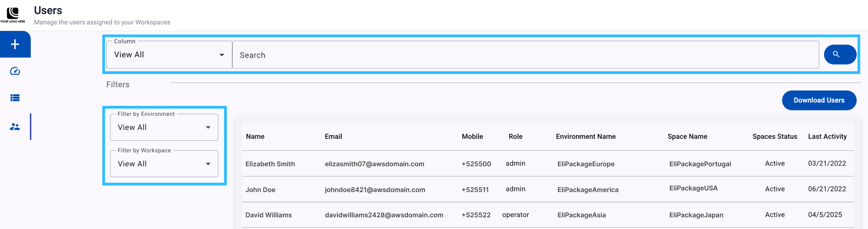Click the magnifier search button

point(840,54)
